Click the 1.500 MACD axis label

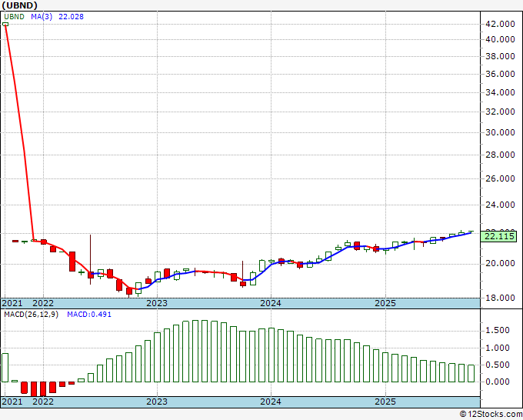[498, 330]
